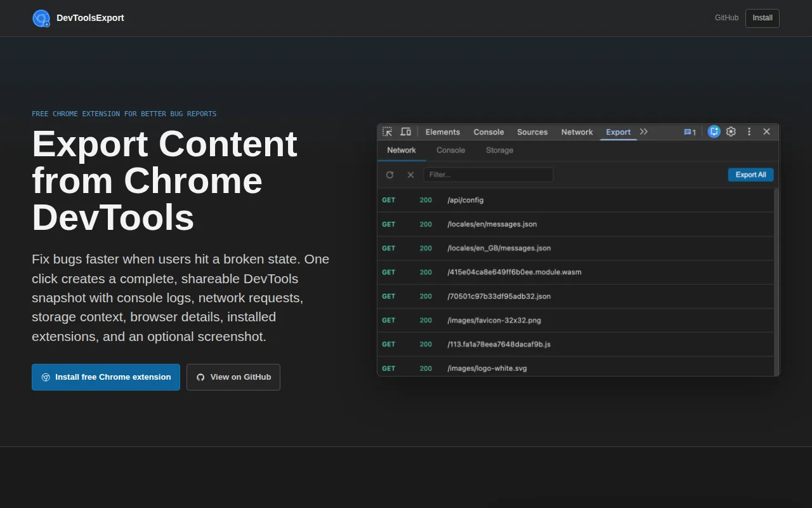Install free Chrome extension button
The width and height of the screenshot is (812, 508).
pos(106,377)
